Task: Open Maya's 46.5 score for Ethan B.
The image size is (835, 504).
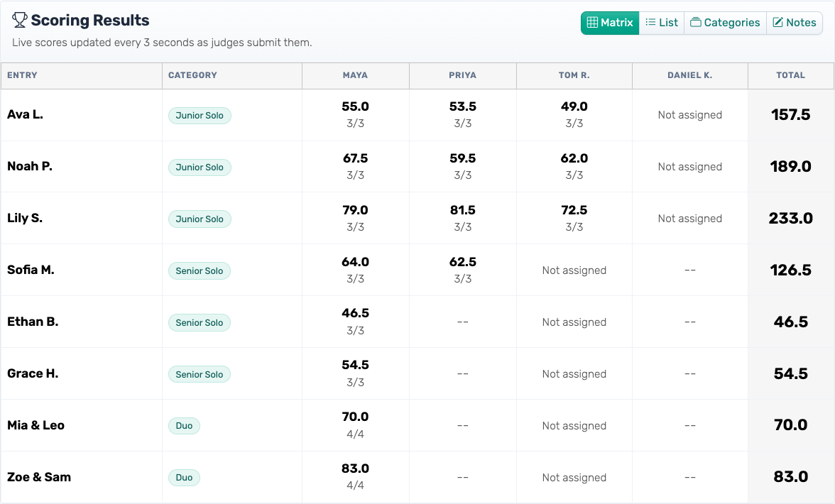Action: click(x=355, y=313)
